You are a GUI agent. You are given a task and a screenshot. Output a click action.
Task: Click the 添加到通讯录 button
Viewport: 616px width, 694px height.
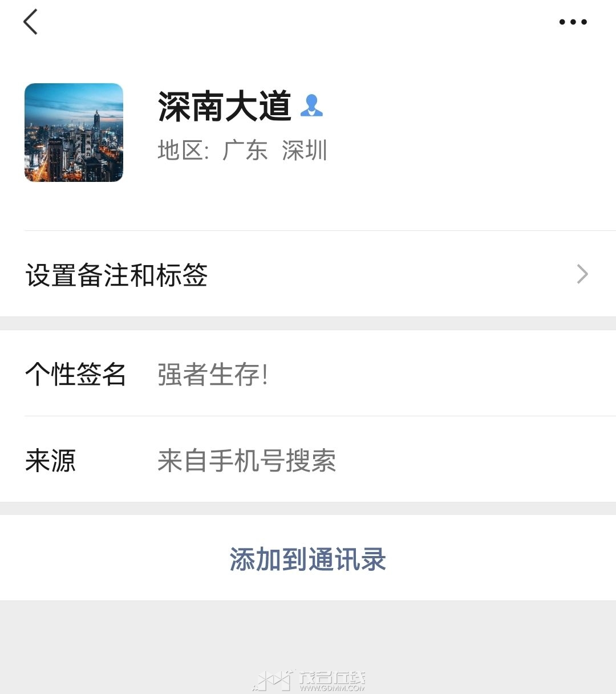(308, 558)
